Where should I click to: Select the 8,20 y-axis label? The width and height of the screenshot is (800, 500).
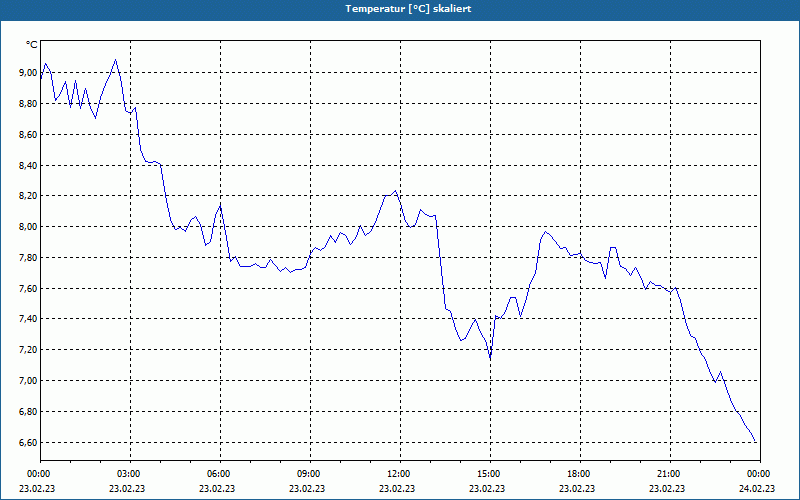click(x=28, y=196)
